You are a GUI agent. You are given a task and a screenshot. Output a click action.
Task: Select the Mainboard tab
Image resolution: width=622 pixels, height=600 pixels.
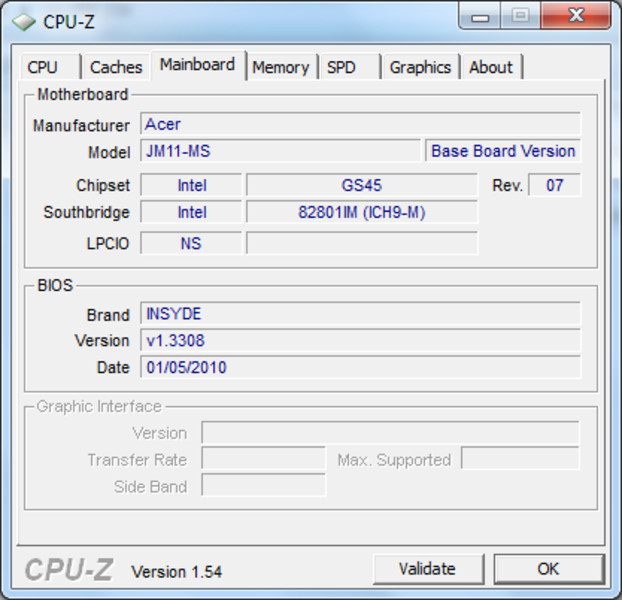point(198,65)
